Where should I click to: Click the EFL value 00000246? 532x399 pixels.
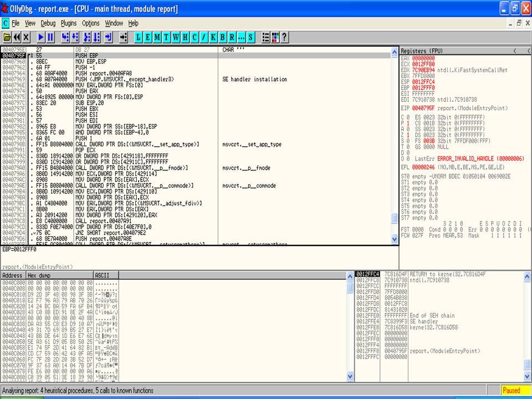click(424, 167)
